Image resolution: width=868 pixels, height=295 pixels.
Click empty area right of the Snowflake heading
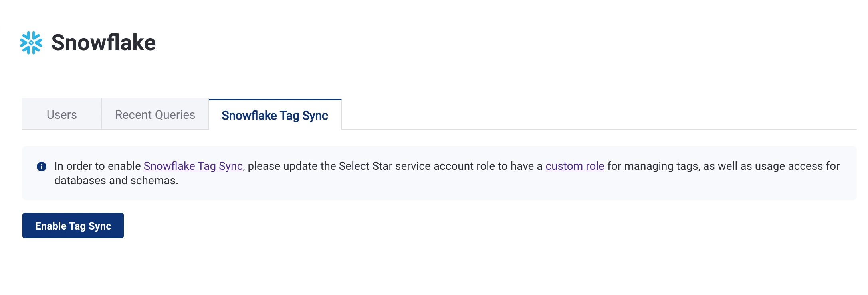tap(479, 43)
